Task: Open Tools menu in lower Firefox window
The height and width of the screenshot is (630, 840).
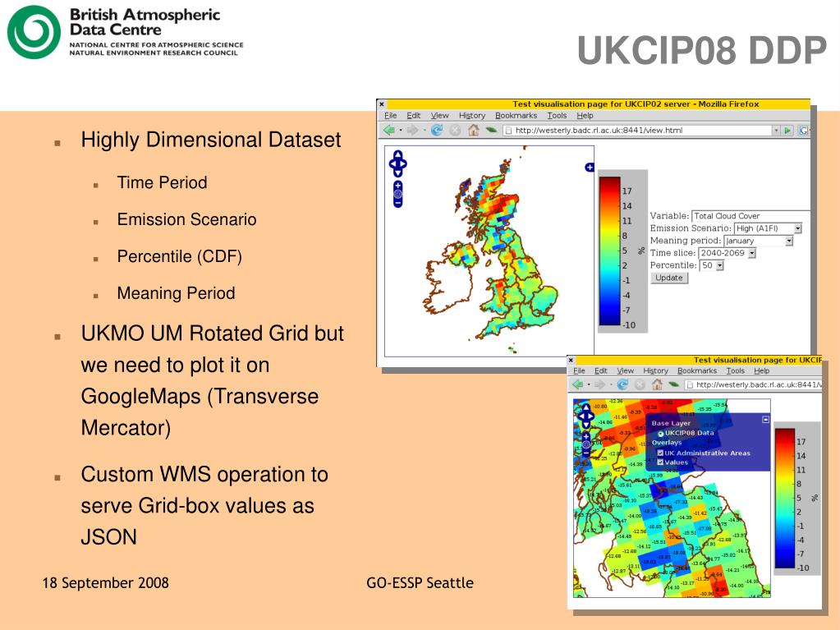Action: tap(736, 370)
